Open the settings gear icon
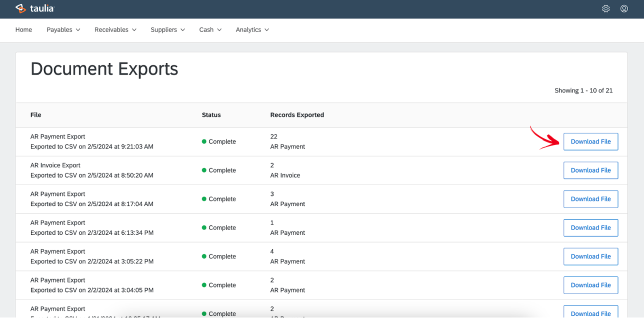Screen dimensions: 644x318 pyautogui.click(x=606, y=8)
